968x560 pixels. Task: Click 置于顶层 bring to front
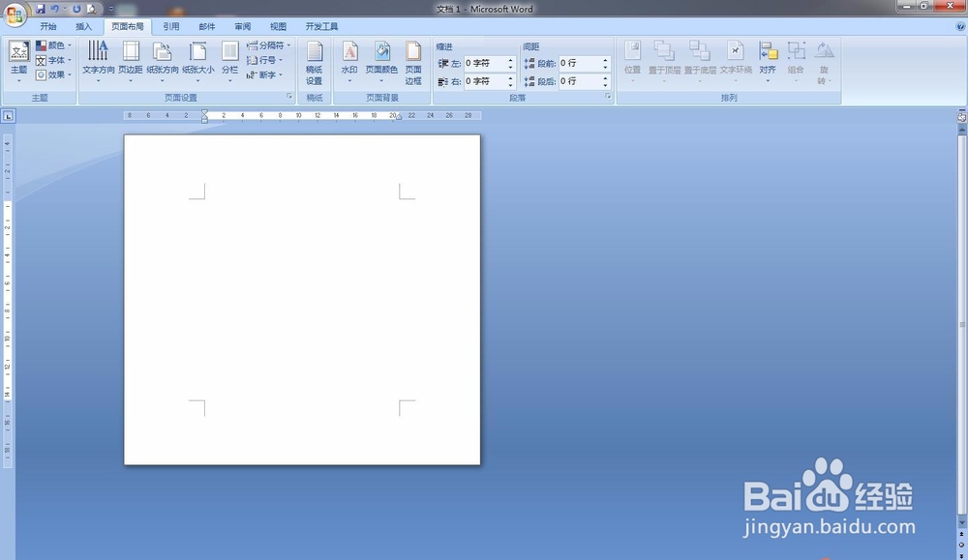664,62
